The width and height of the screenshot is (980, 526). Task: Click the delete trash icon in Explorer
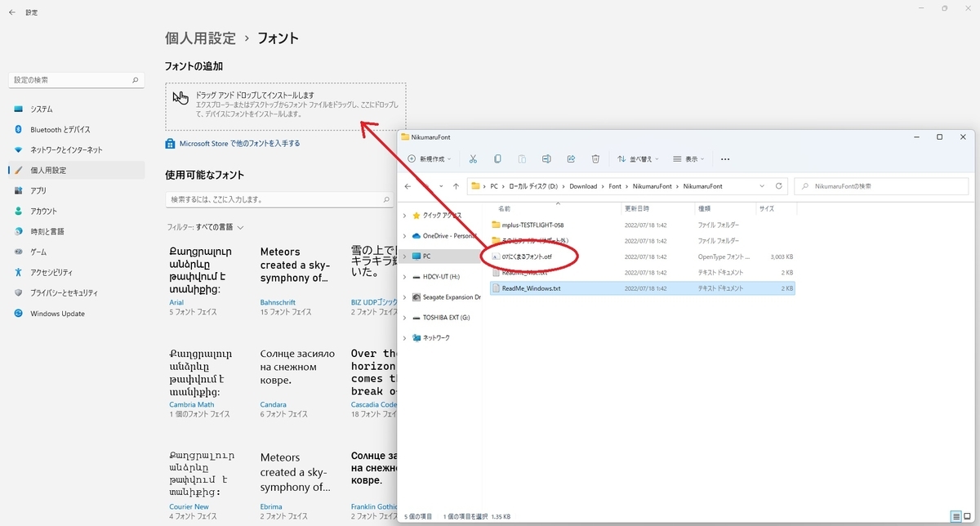[x=596, y=158]
